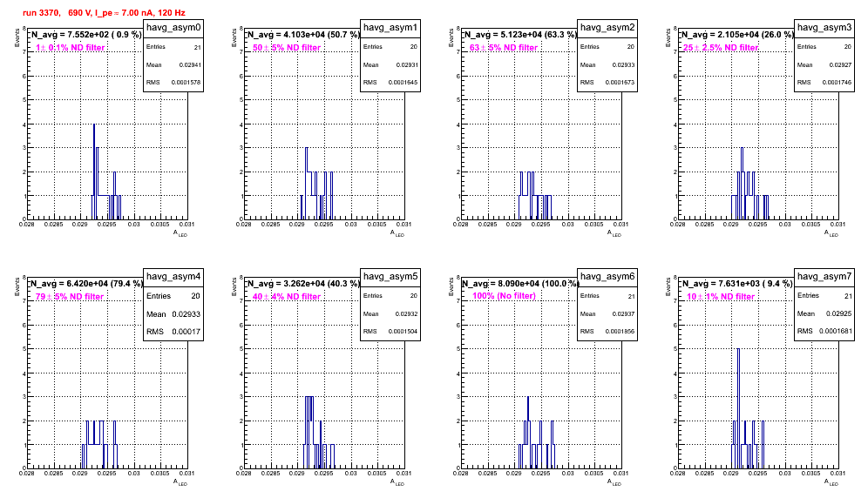Click RMS 0.0001645 in havg_asym1 stats
868x498 pixels.
390,82
